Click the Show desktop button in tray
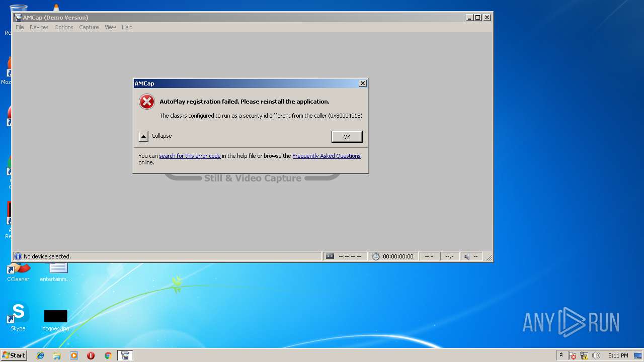Screen dimensions: 644x362 [638, 355]
